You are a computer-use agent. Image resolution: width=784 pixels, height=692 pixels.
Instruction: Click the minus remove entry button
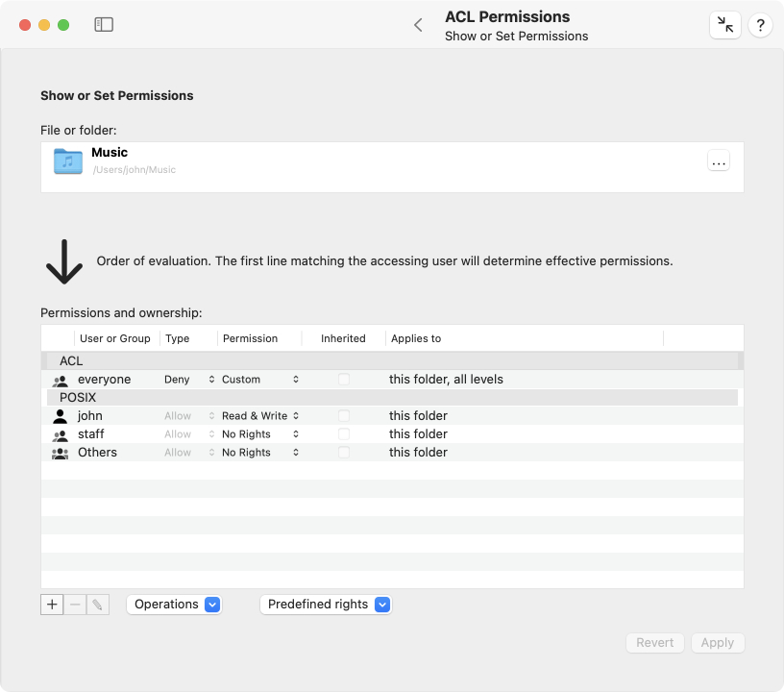(75, 605)
